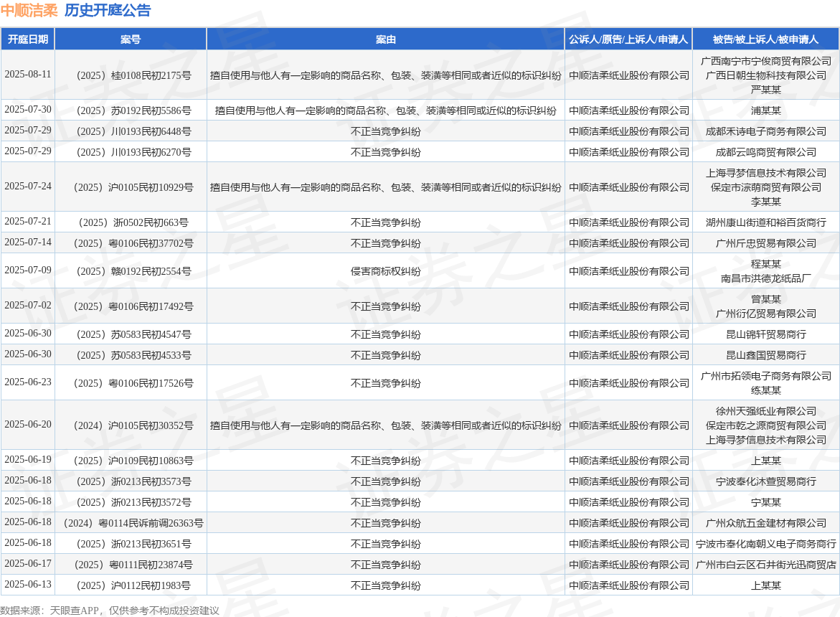Click case number (2025)沪0112民初1983号

point(131,586)
